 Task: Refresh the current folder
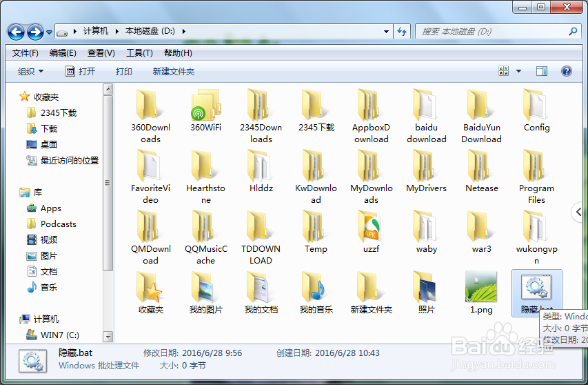coord(402,32)
